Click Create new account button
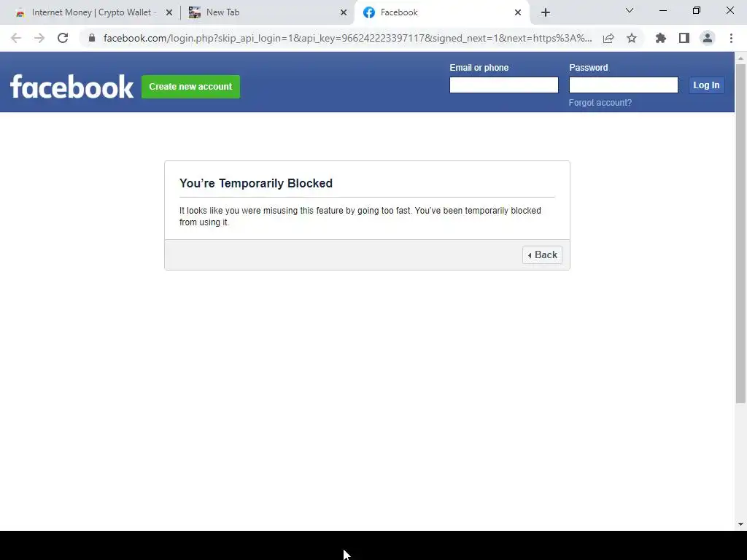The height and width of the screenshot is (560, 747). click(190, 87)
